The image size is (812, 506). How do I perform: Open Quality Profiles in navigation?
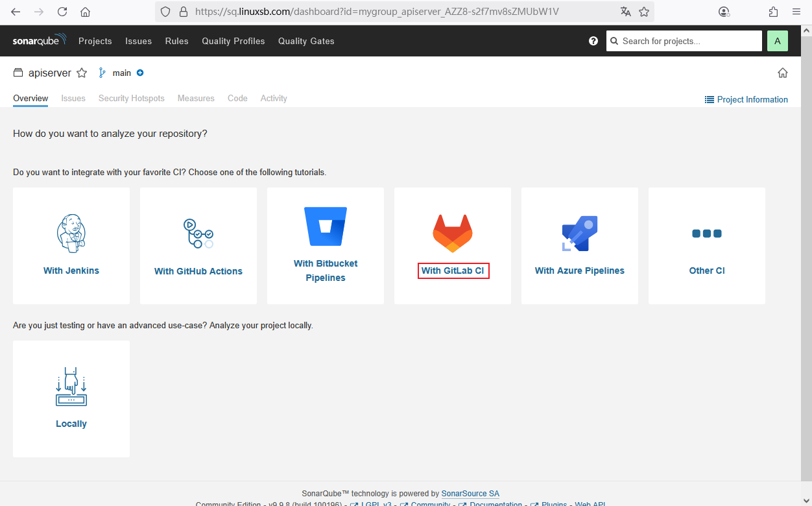coord(233,41)
